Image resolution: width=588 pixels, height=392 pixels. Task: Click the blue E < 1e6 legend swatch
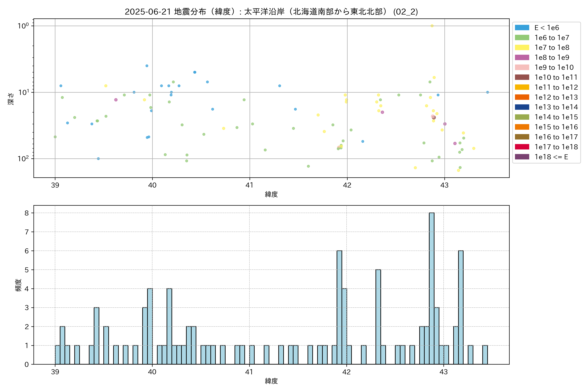(522, 28)
